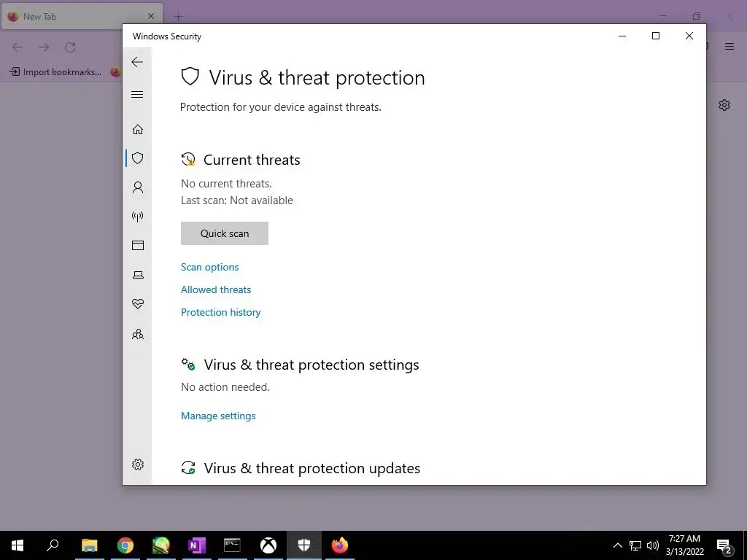Viewport: 747px width, 560px height.
Task: Click the Current threats heading
Action: pos(252,160)
